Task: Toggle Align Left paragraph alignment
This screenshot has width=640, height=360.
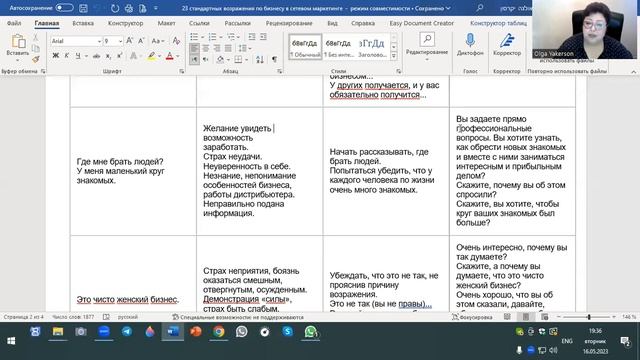Action: tap(194, 49)
